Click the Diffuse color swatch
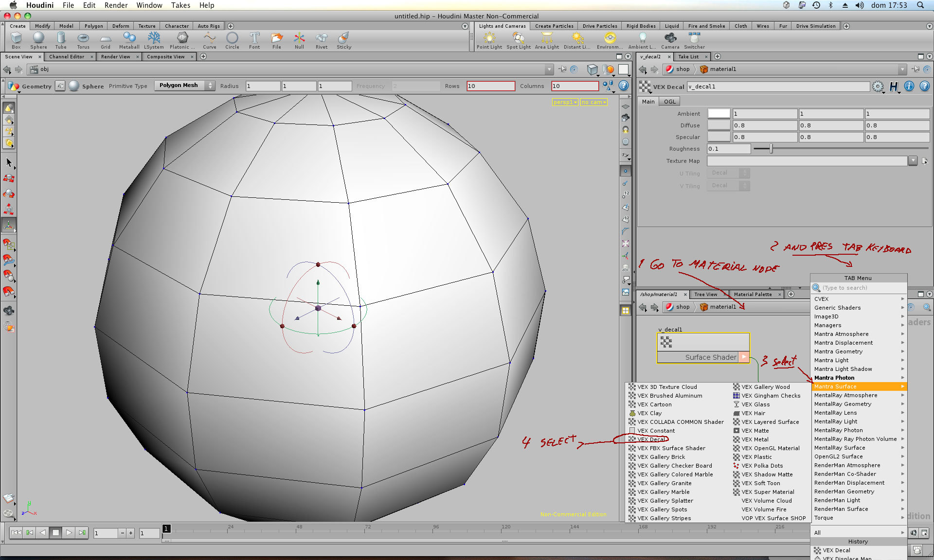This screenshot has height=560, width=934. [x=718, y=125]
